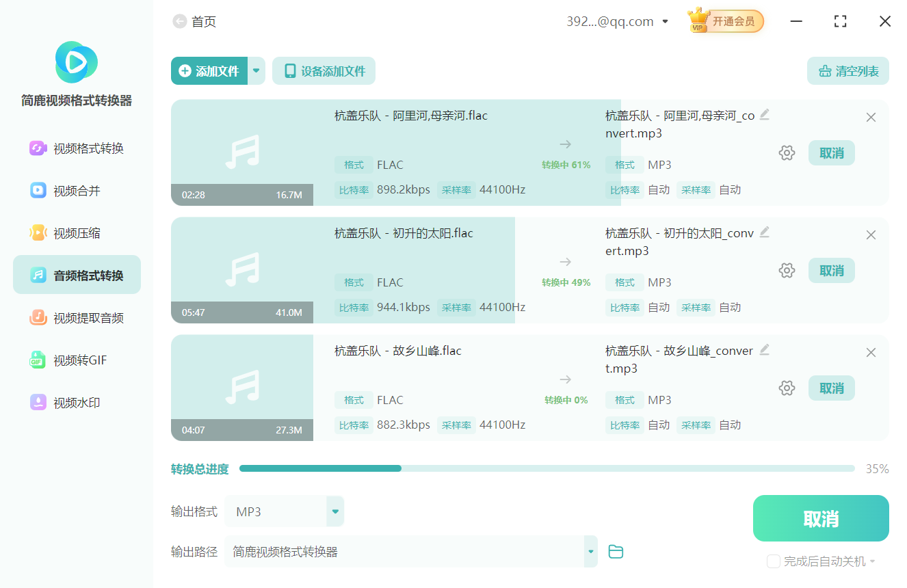Select the 视频合并 (video merge) tool
This screenshot has height=588, width=907.
tap(76, 190)
